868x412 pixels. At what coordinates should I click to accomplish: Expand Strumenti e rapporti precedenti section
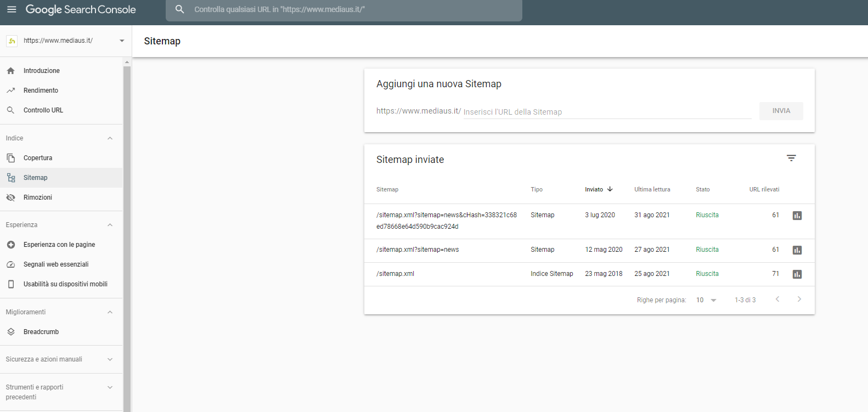(x=110, y=387)
